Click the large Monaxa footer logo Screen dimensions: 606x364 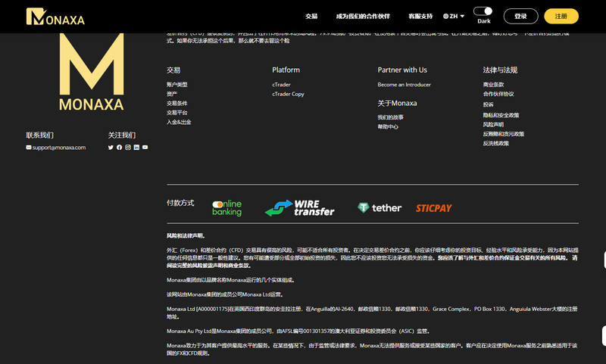[92, 72]
